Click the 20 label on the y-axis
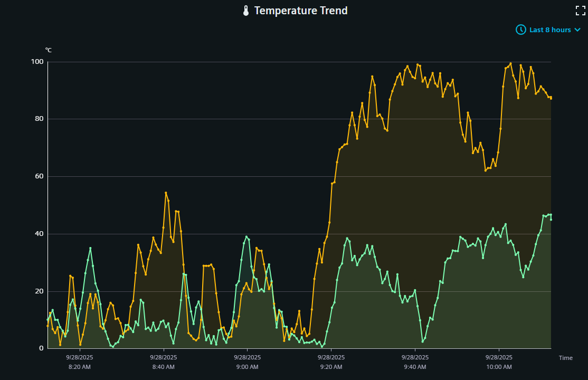 click(39, 291)
